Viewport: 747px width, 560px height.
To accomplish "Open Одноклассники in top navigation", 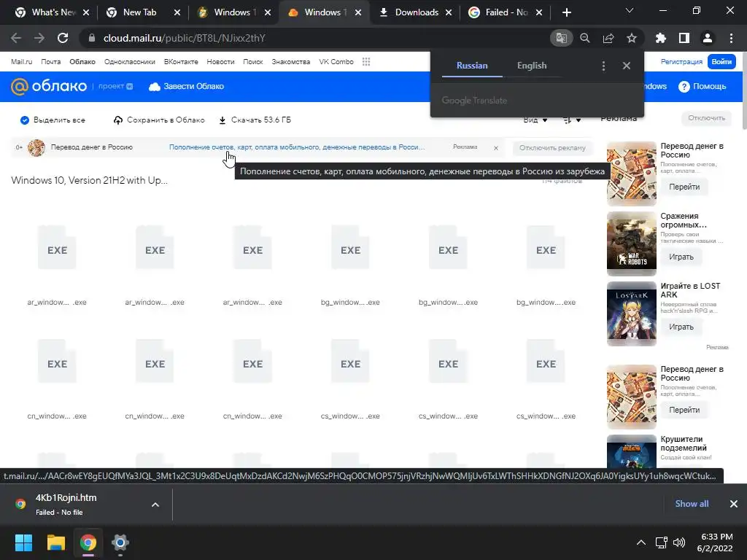I will [130, 61].
